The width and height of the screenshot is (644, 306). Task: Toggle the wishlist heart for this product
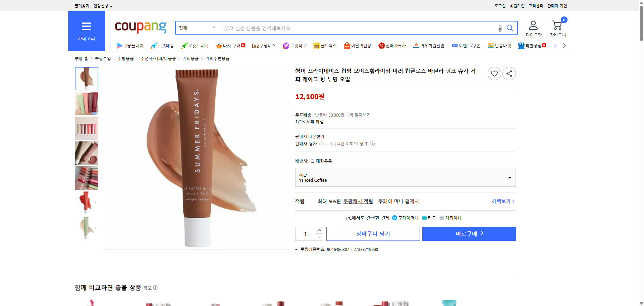click(x=494, y=73)
